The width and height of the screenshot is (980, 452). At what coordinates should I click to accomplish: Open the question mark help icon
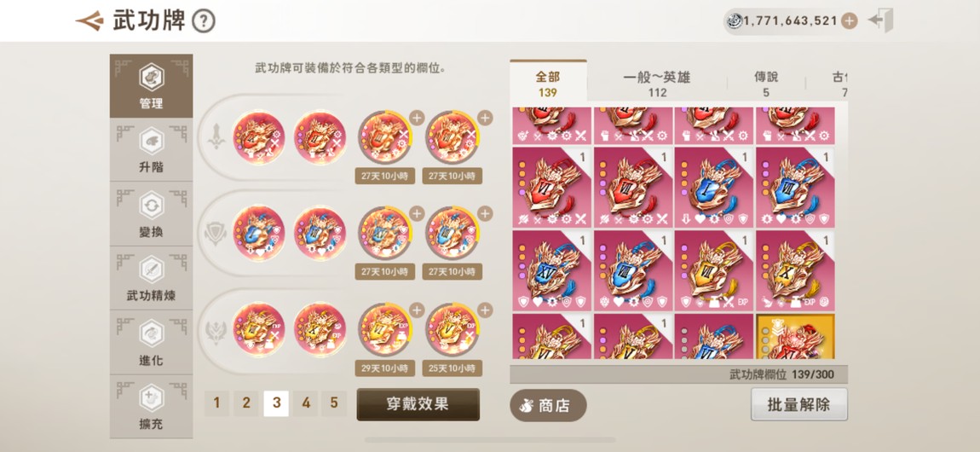click(203, 21)
